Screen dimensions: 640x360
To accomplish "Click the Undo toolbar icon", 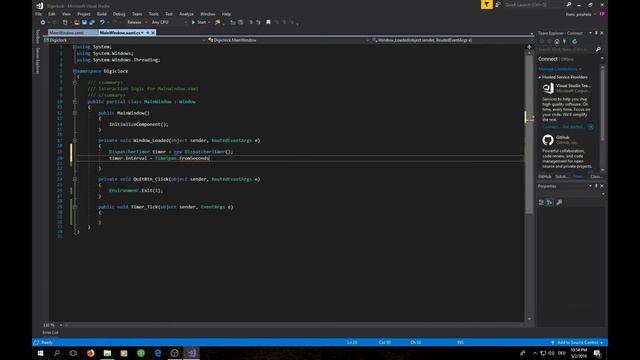I will coord(102,22).
